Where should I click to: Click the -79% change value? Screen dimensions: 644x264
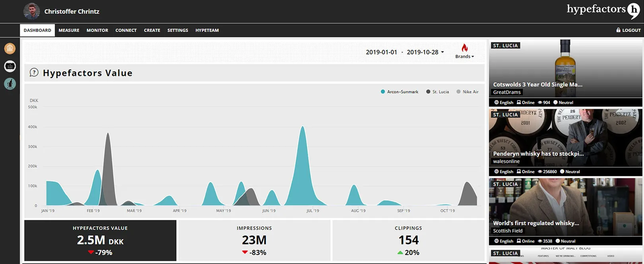104,252
